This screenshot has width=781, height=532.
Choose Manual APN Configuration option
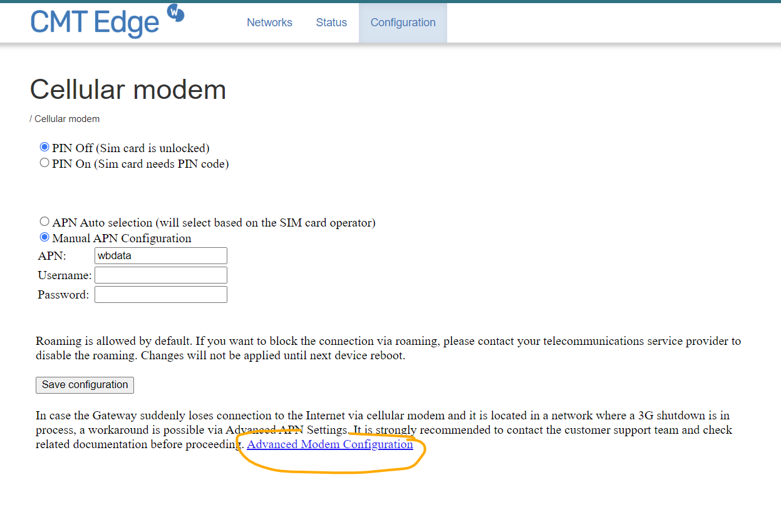(44, 237)
